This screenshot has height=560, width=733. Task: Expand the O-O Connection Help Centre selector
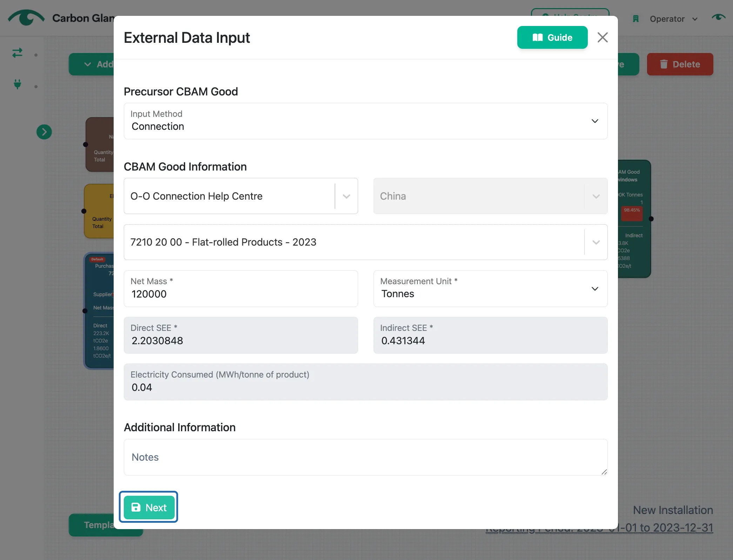(241, 196)
